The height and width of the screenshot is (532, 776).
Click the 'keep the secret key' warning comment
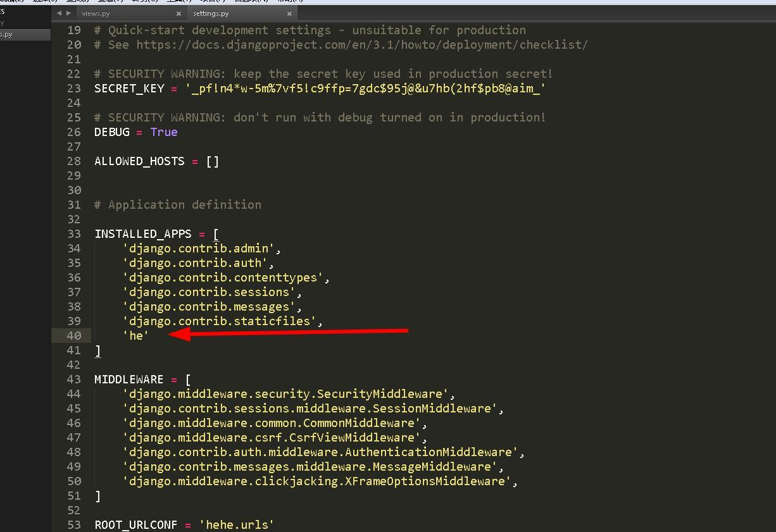tap(323, 73)
